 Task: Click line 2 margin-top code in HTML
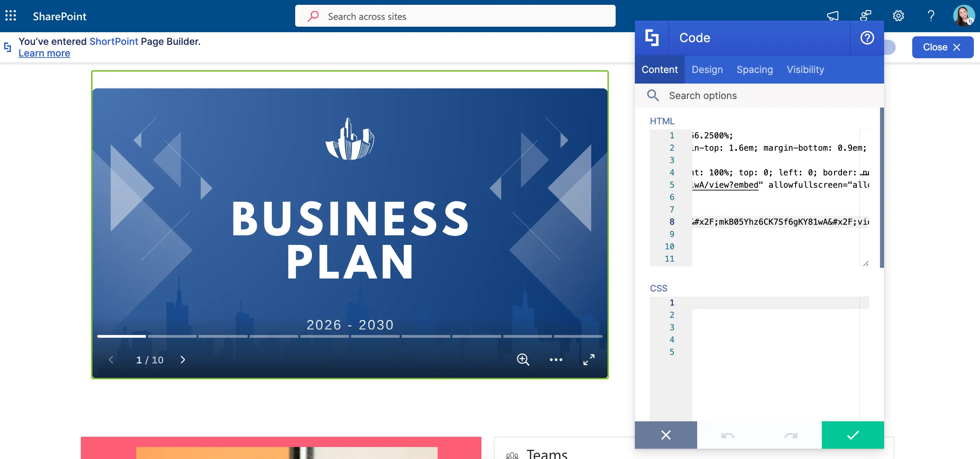point(779,148)
